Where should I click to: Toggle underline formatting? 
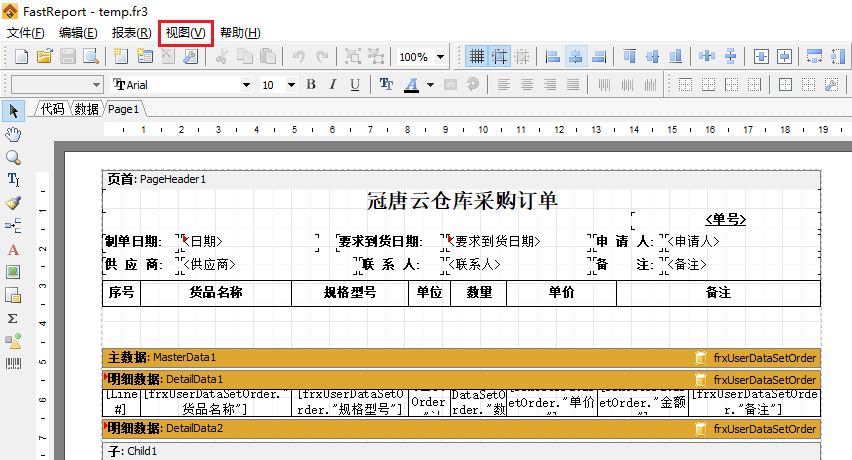[355, 85]
